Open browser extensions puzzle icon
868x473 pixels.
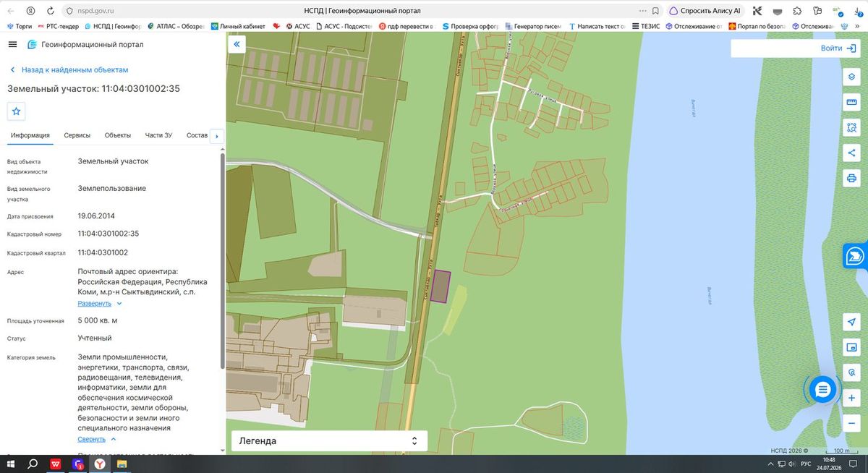pyautogui.click(x=797, y=11)
